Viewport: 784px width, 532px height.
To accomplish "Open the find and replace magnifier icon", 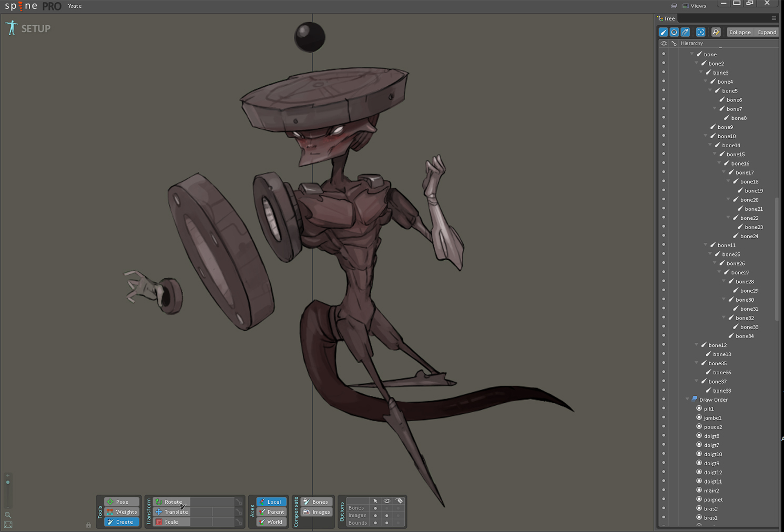I will (x=716, y=32).
